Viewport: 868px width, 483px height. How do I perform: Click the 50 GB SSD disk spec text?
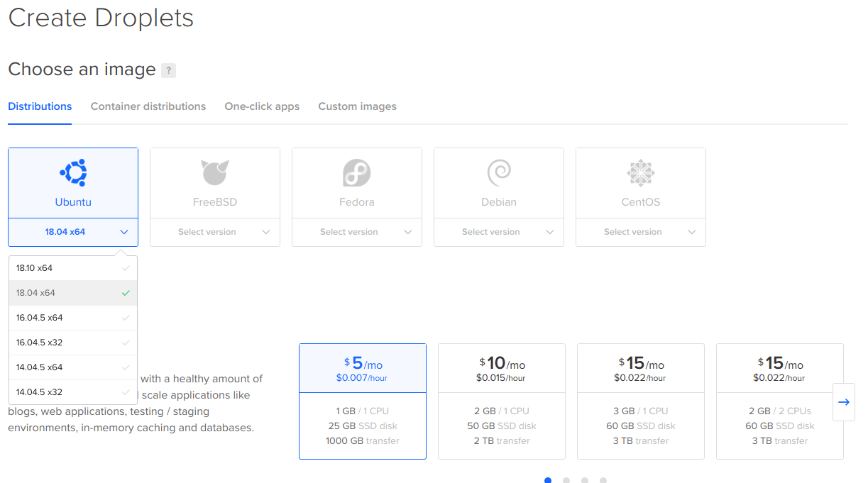[x=502, y=426]
